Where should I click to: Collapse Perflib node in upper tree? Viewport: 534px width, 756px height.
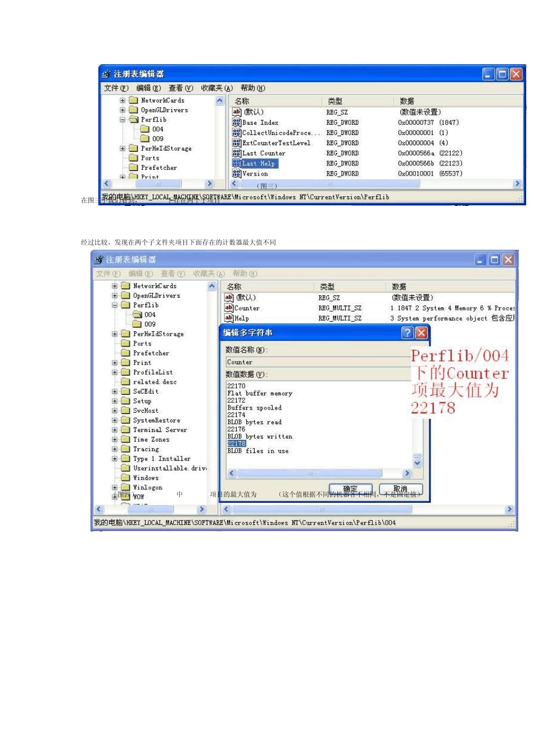122,120
